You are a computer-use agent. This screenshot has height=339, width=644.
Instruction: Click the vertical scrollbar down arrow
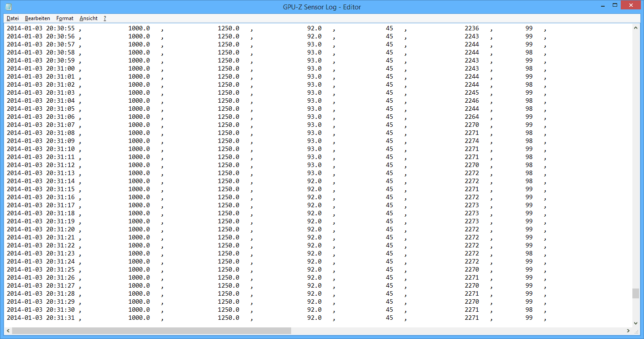click(636, 323)
